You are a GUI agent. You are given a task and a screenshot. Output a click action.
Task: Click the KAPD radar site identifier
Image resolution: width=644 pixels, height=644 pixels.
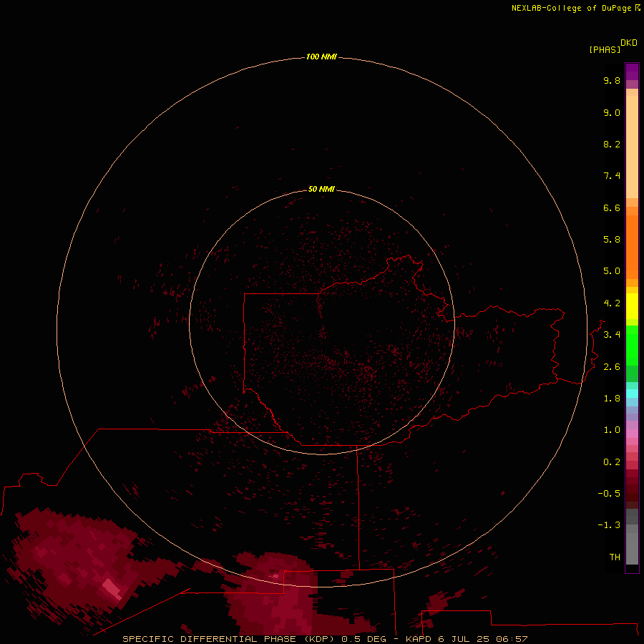(x=419, y=639)
